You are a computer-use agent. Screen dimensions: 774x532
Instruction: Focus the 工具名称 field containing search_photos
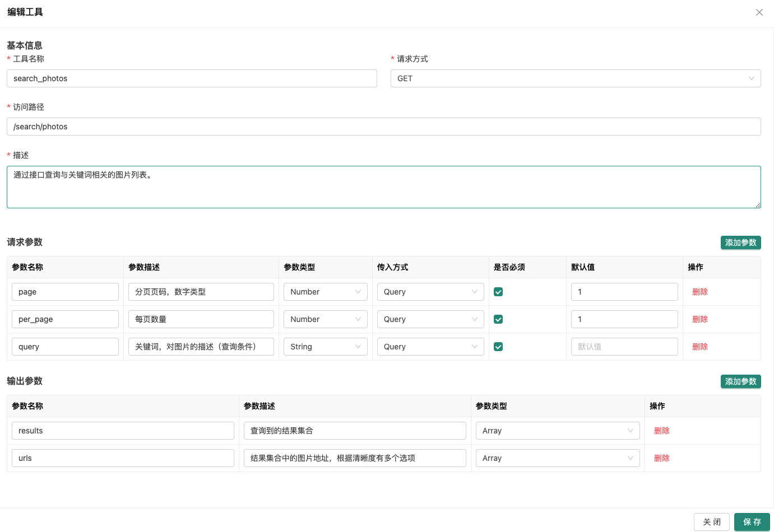[x=192, y=78]
